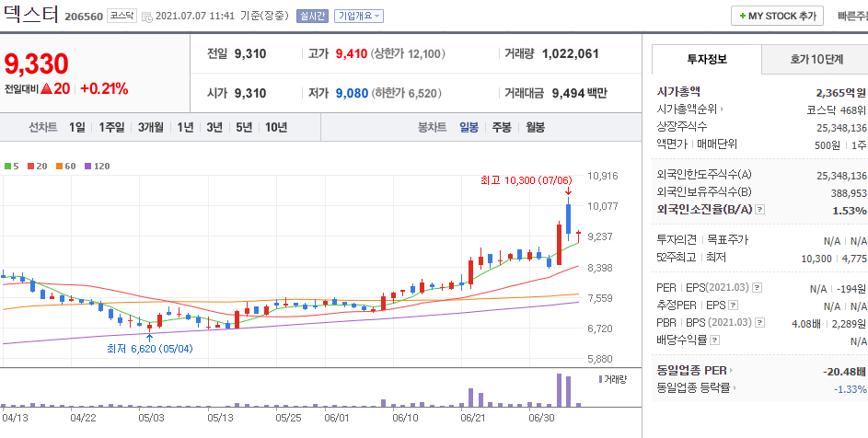Open the 기업개요 dropdown

(x=359, y=16)
